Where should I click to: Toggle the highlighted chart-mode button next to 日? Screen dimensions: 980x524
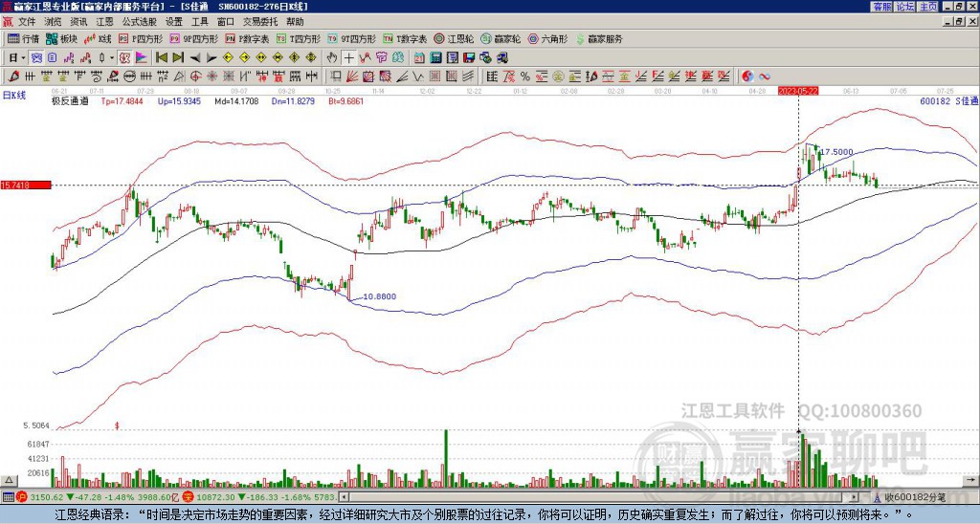click(x=37, y=58)
